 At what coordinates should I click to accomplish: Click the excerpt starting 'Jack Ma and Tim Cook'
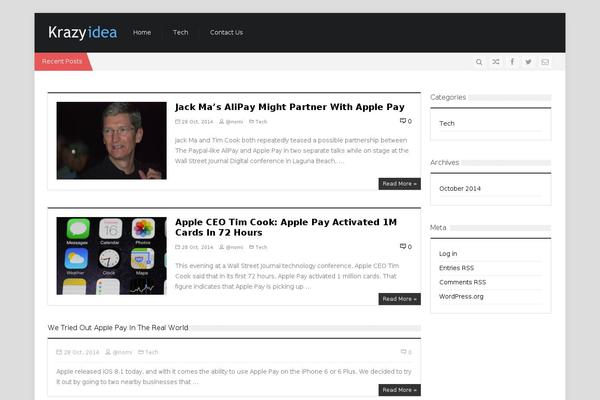tap(292, 150)
